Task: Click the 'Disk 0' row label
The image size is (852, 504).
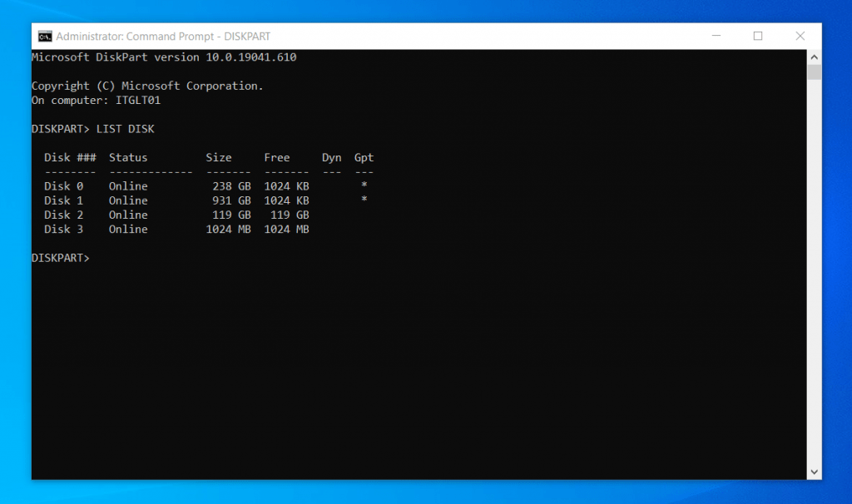Action: click(x=63, y=186)
